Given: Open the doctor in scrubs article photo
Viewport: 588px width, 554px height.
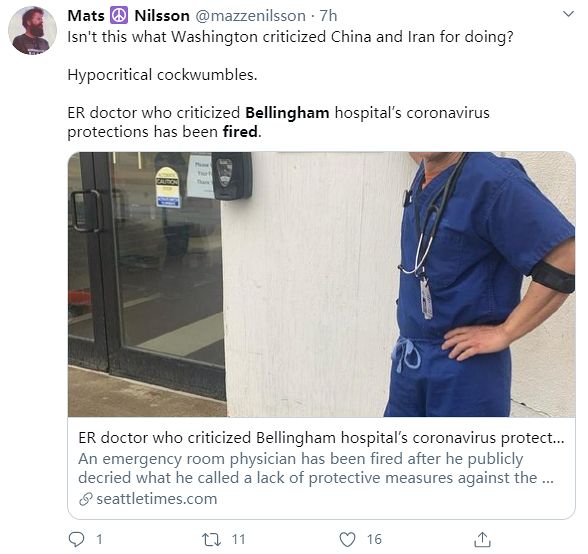Looking at the screenshot, I should [x=321, y=284].
